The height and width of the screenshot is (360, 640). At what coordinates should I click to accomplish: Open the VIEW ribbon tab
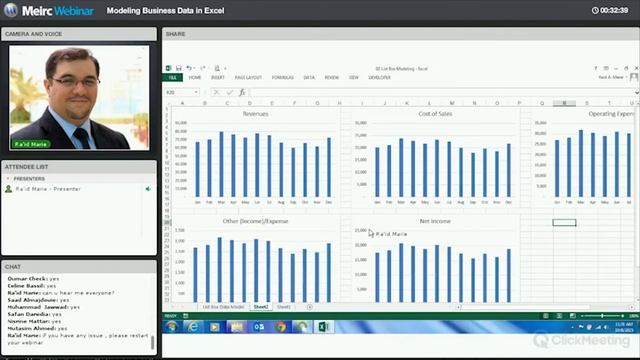(x=353, y=78)
